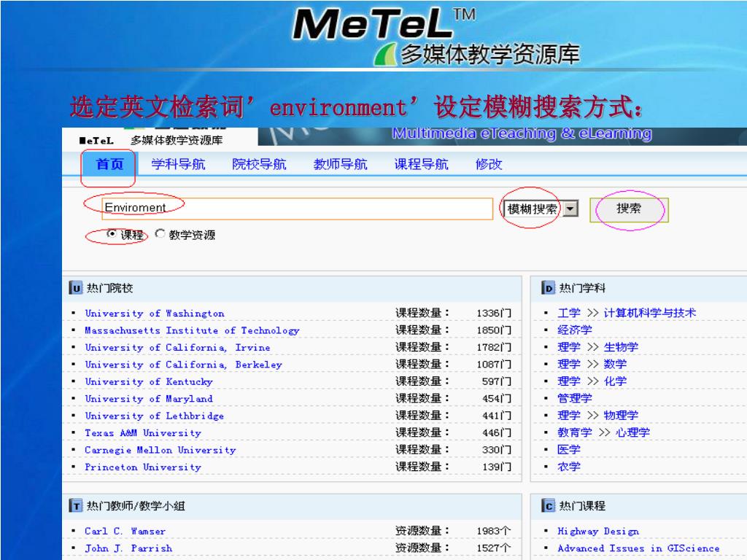The image size is (747, 560).
Task: Click the 1850门 course count text
Action: (494, 330)
